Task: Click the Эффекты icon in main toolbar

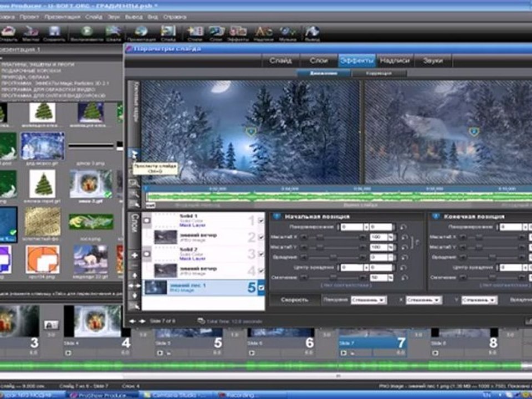Action: (x=238, y=33)
